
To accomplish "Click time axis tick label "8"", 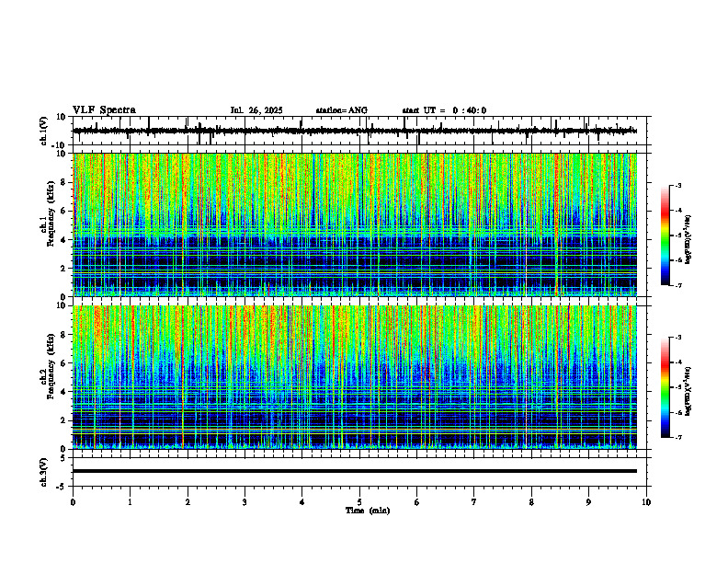I will [x=531, y=502].
